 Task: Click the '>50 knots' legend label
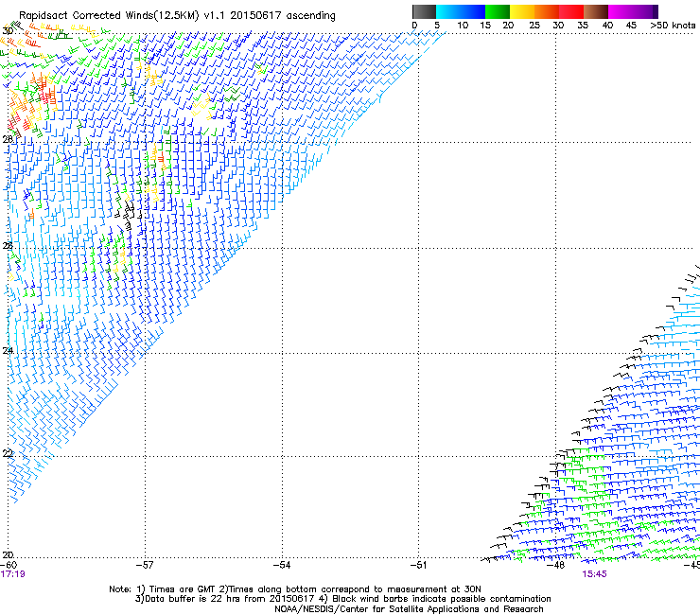click(673, 26)
